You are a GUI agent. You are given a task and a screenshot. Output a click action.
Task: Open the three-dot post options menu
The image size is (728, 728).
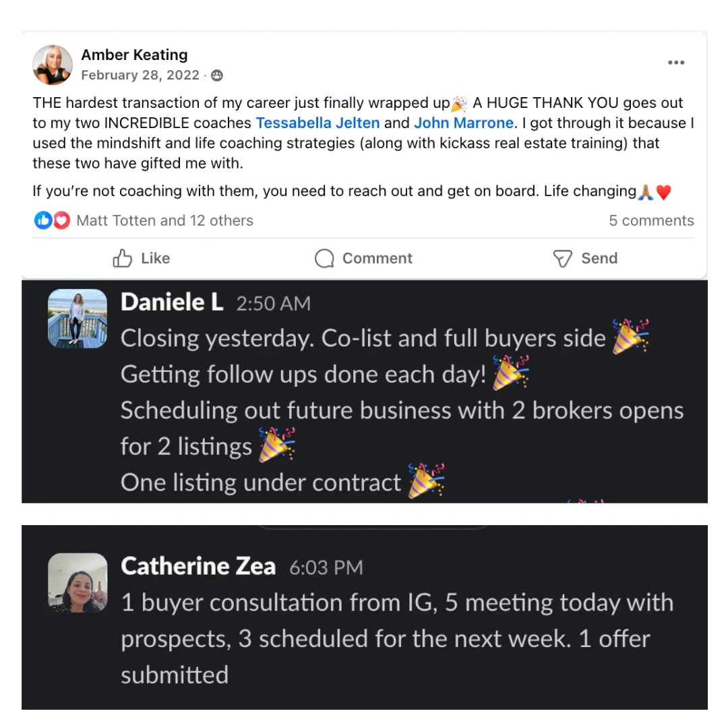click(675, 63)
